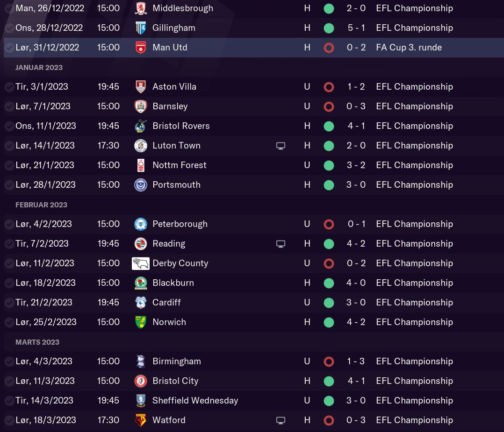
Task: Toggle the checkmark beside Aston Villa fixture
Action: click(x=9, y=87)
